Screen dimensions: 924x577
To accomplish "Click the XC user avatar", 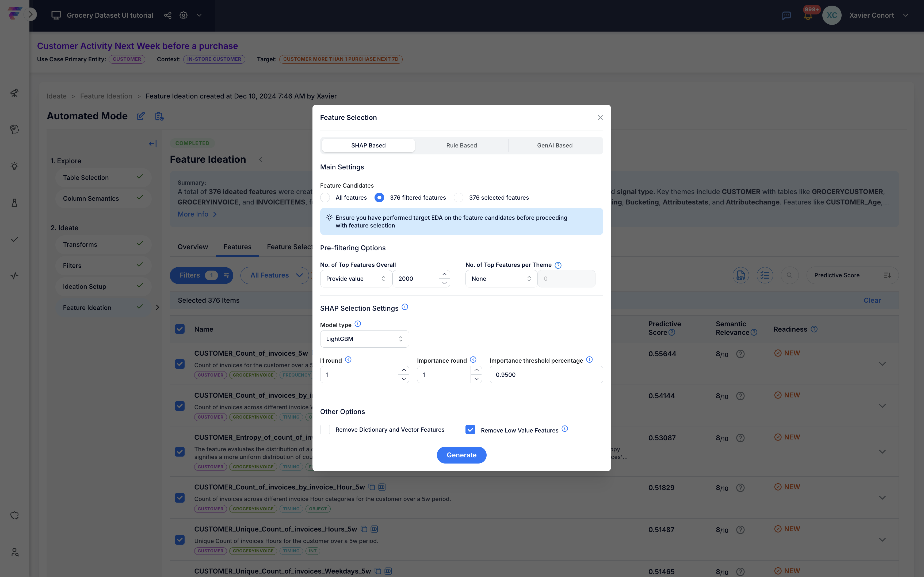I will 832,15.
